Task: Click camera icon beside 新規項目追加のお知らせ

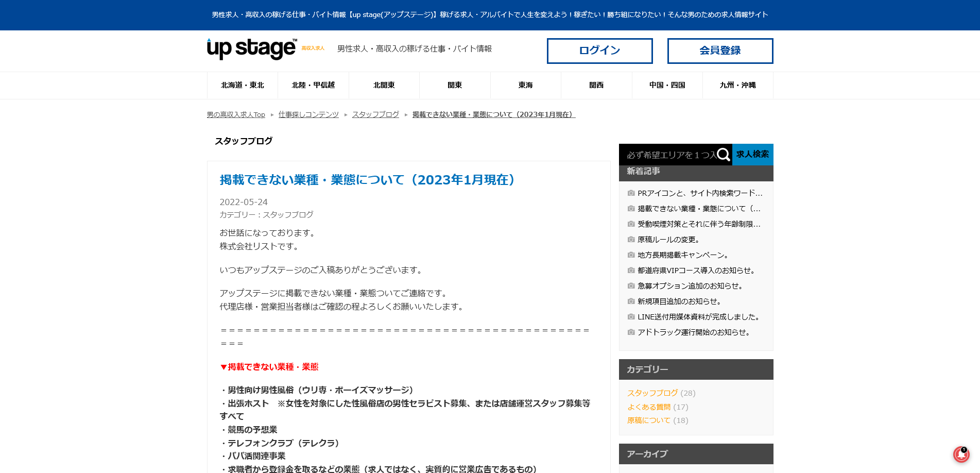Action: point(631,301)
